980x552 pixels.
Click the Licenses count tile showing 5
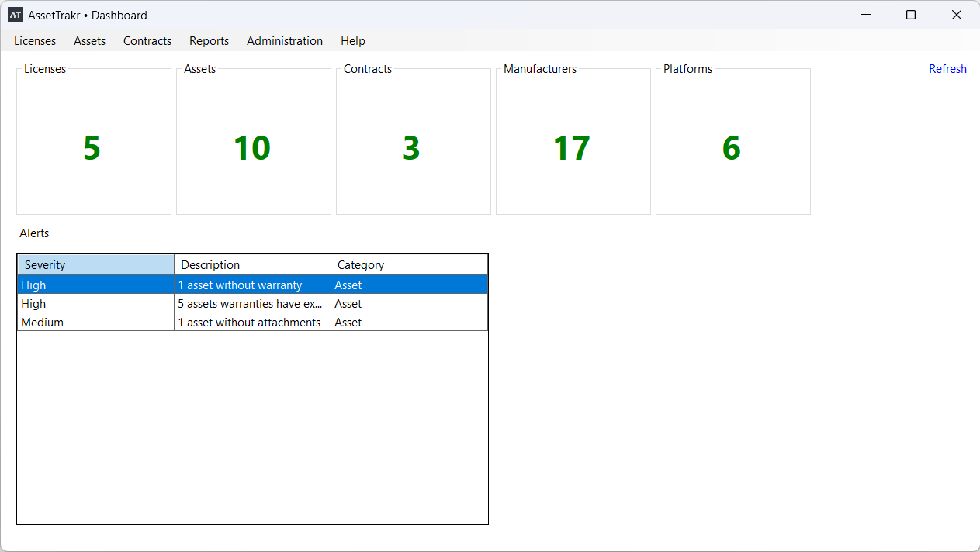coord(93,147)
